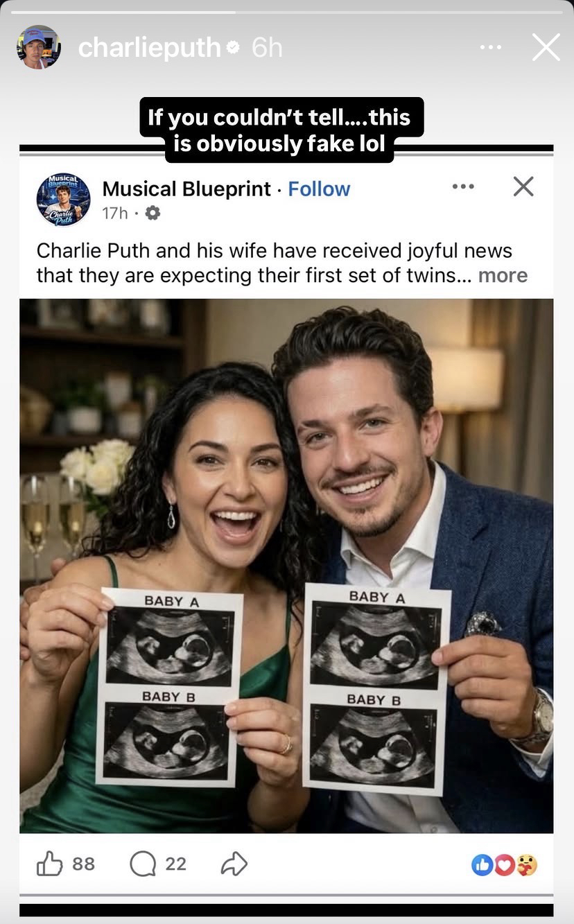Close the Instagram story viewer
The height and width of the screenshot is (924, 574).
(546, 47)
